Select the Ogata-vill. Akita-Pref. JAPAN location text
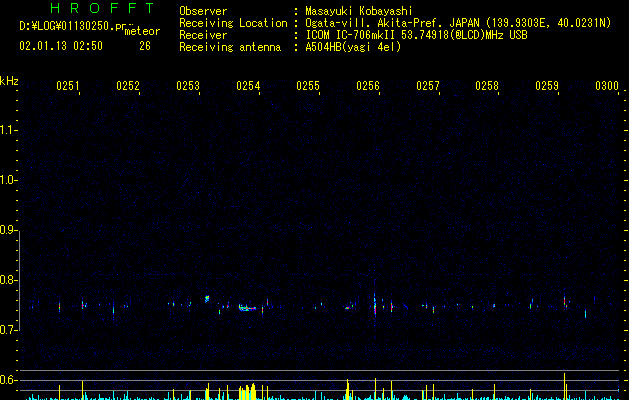This screenshot has height=400, width=629. pyautogui.click(x=458, y=23)
